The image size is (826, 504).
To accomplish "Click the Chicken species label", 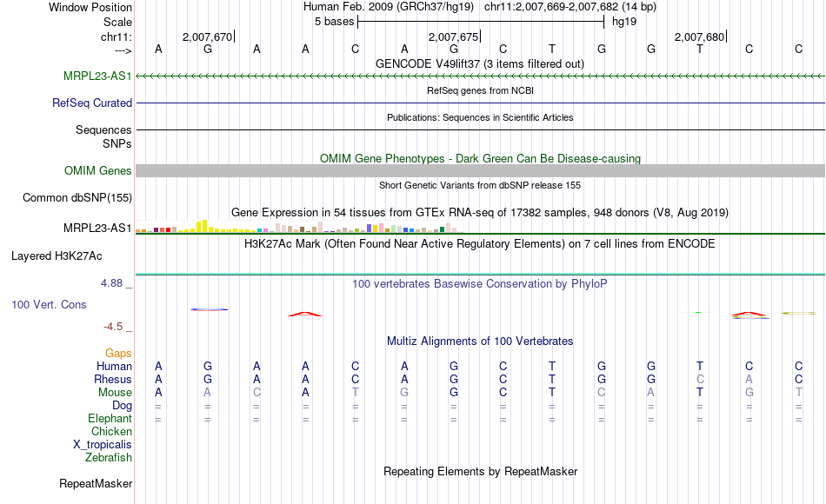I will 111,431.
